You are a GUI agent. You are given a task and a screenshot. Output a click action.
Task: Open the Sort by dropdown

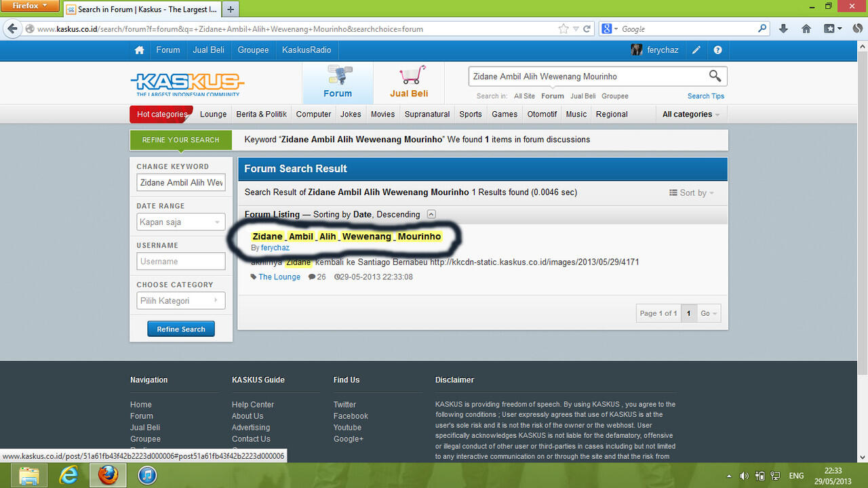(692, 192)
